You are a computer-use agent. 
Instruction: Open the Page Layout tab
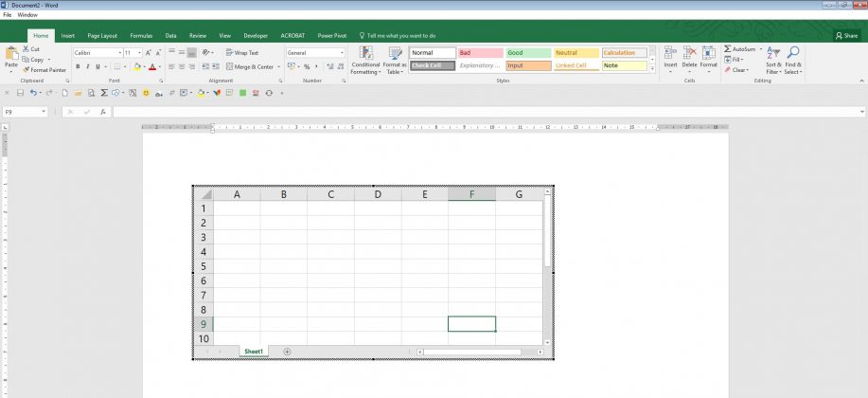click(x=102, y=35)
